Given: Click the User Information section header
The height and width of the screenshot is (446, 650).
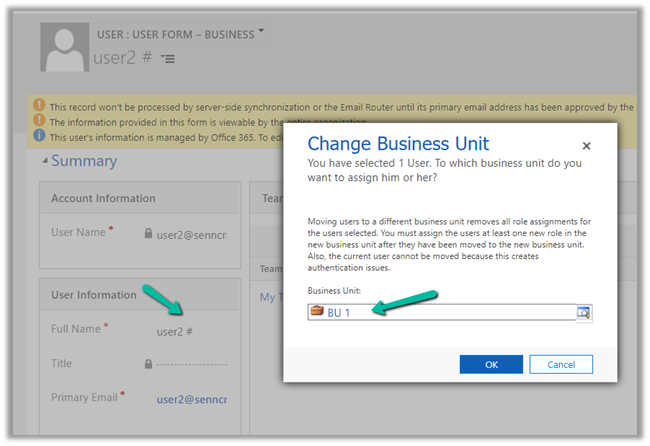Looking at the screenshot, I should (93, 295).
